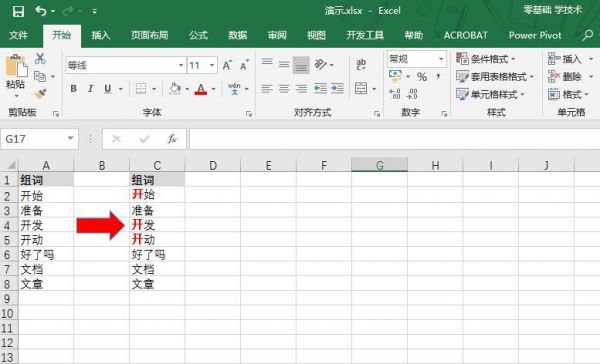Click the Paste clipboard icon

click(16, 66)
